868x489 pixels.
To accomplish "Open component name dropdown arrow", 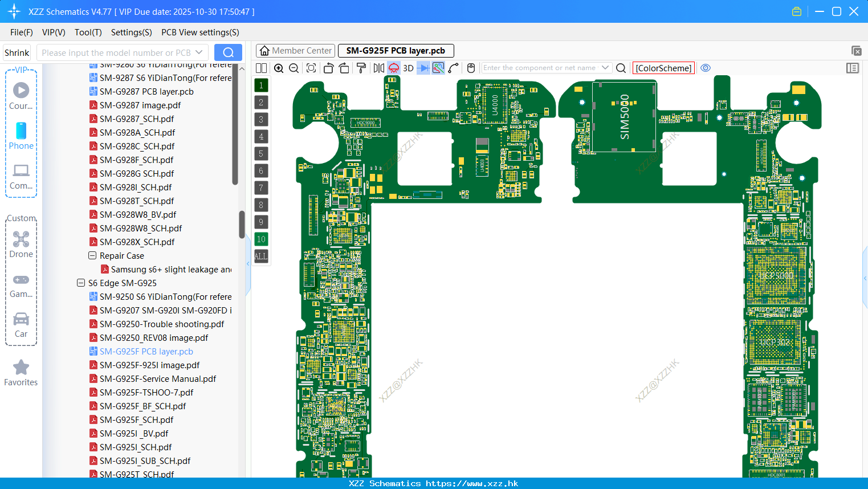I will pos(605,68).
